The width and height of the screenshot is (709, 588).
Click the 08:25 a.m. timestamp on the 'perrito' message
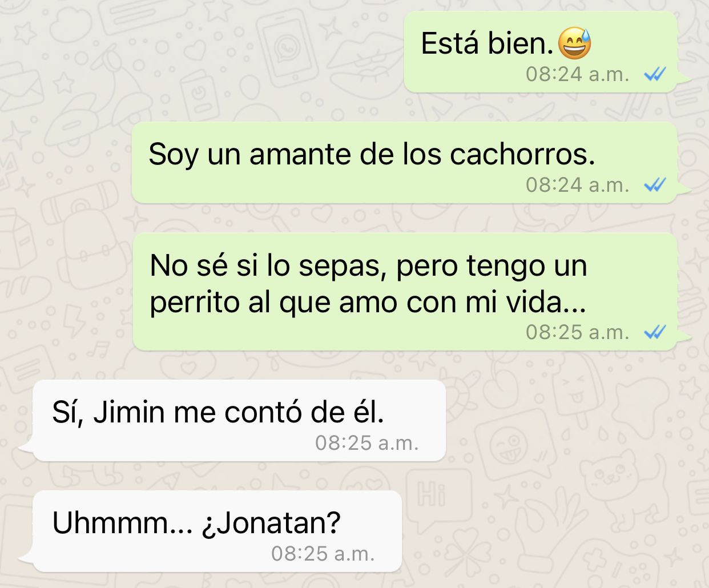(x=577, y=332)
